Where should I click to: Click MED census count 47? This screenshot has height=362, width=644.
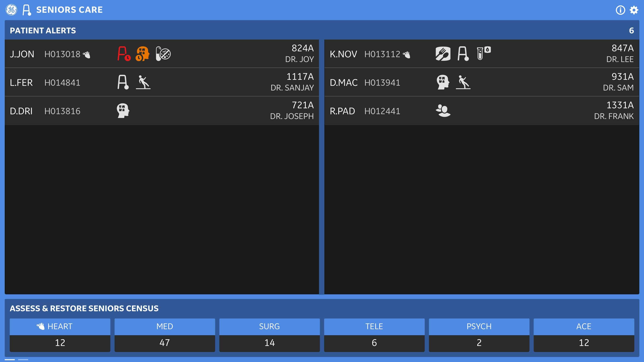point(165,343)
